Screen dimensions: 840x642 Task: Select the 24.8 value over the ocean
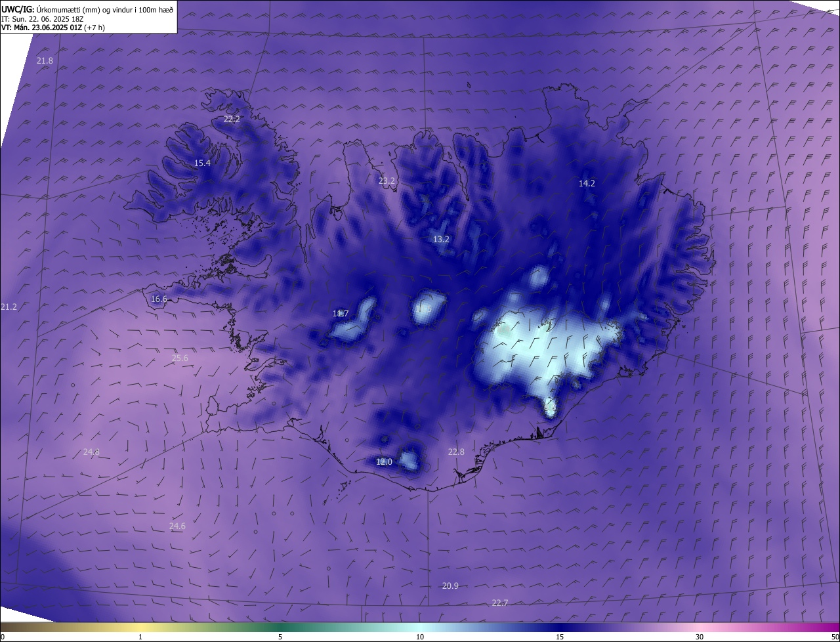[91, 452]
